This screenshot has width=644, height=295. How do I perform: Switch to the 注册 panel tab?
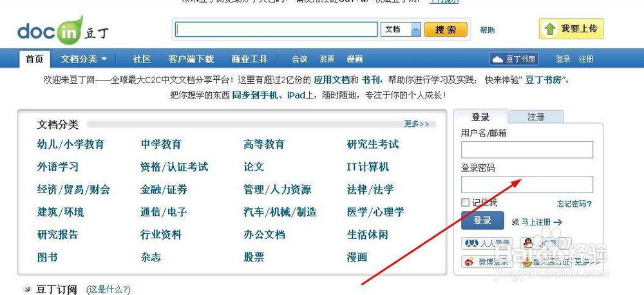(536, 117)
